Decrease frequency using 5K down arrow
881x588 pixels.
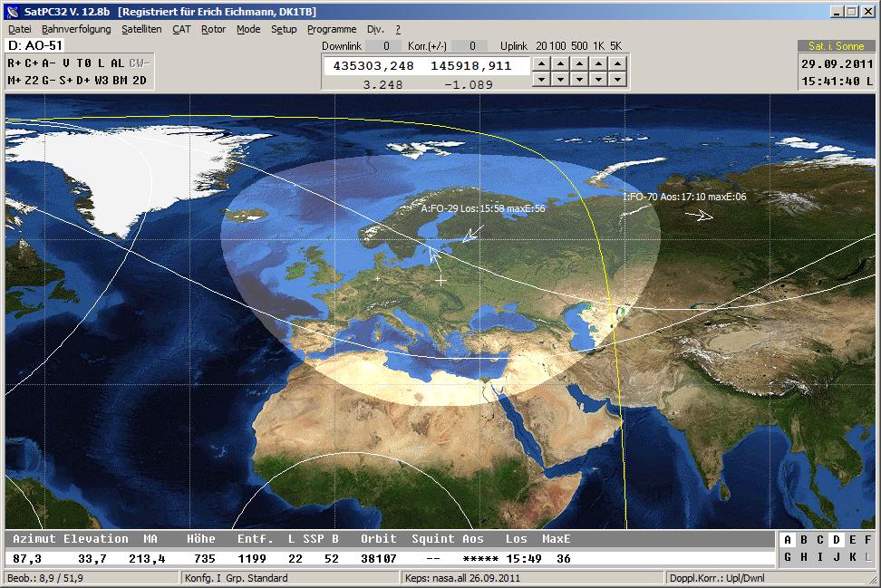(618, 80)
